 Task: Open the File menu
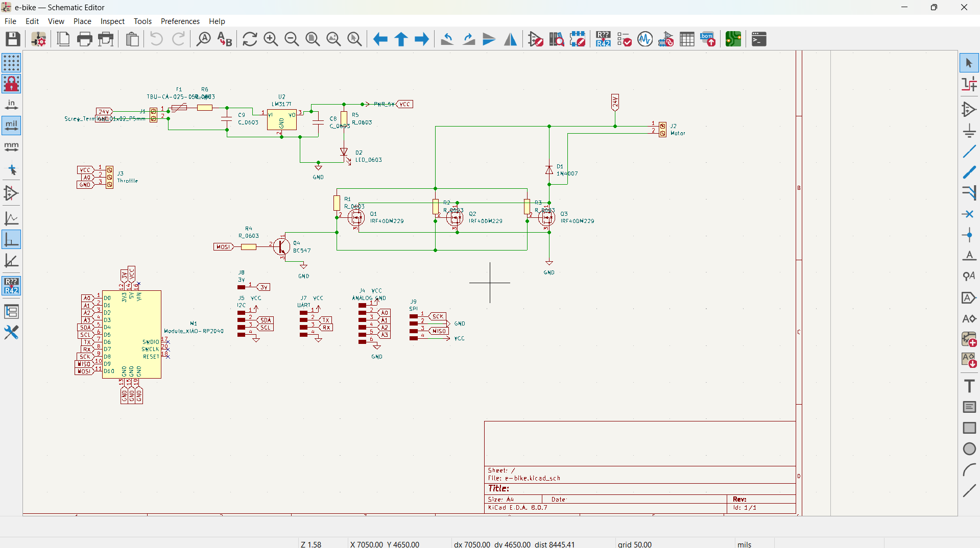coord(10,21)
